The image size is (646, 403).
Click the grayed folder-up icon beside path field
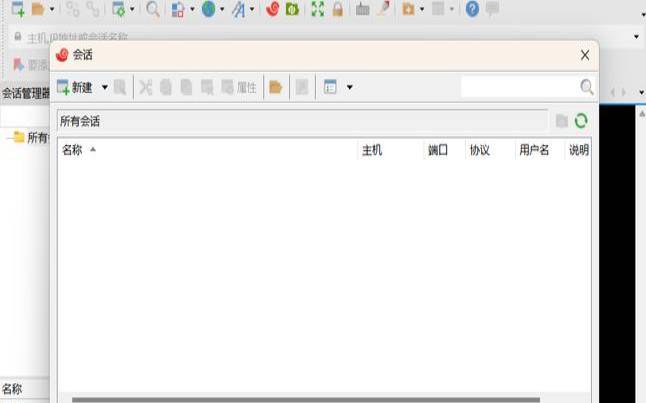click(x=562, y=121)
